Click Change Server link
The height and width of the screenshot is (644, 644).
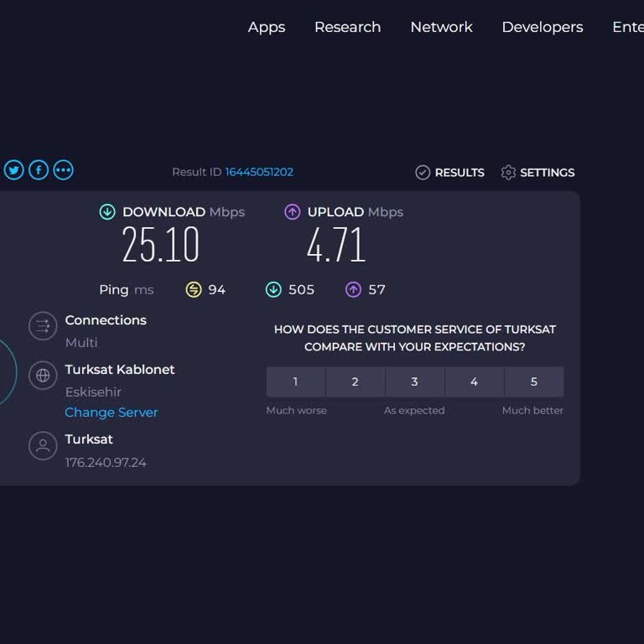(112, 413)
